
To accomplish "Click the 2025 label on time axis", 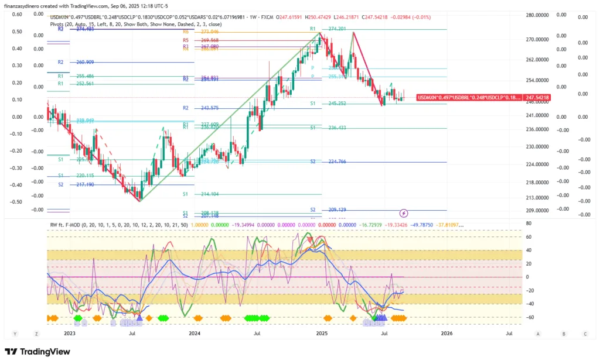I will (322, 334).
